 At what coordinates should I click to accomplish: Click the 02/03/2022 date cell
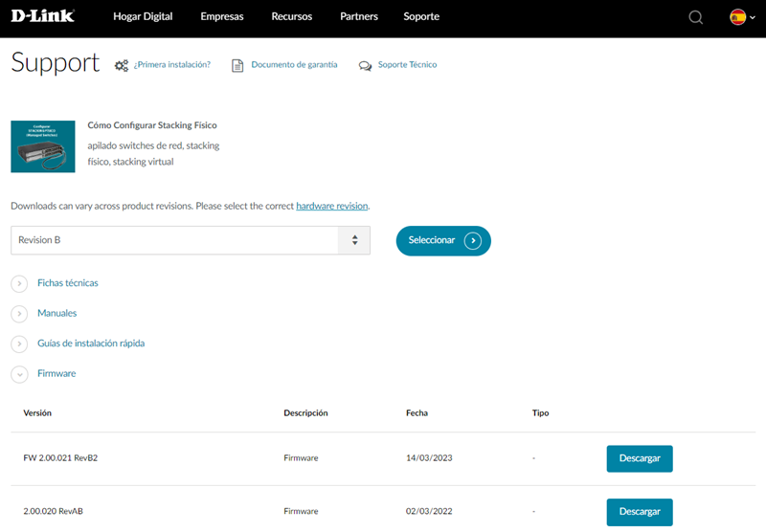pos(429,511)
